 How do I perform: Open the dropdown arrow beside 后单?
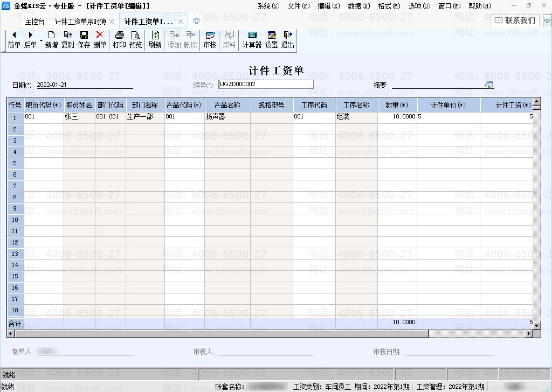tap(41, 40)
